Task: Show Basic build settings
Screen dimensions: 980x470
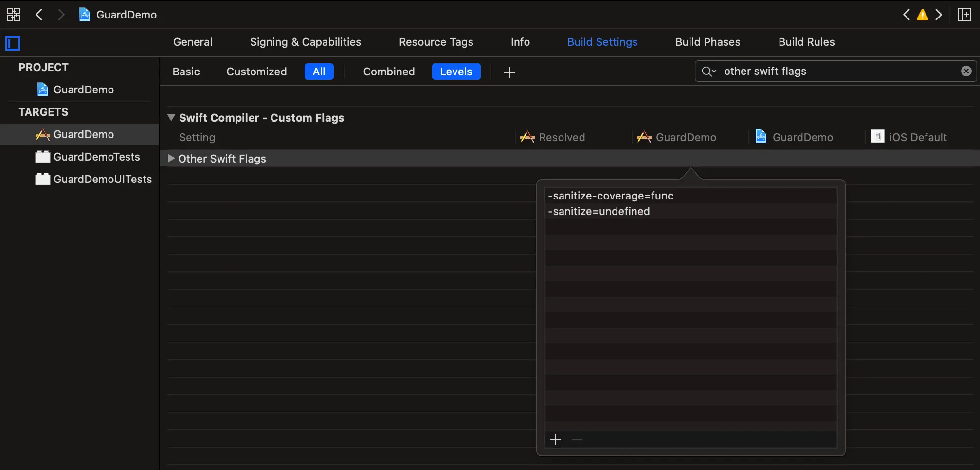Action: coord(186,72)
